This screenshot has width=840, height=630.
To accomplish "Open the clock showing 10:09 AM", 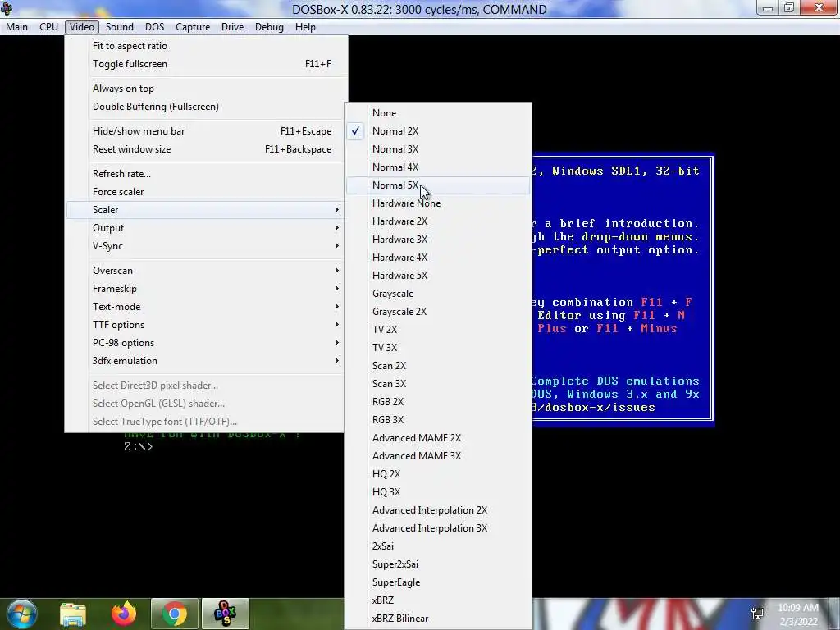I will click(x=798, y=614).
